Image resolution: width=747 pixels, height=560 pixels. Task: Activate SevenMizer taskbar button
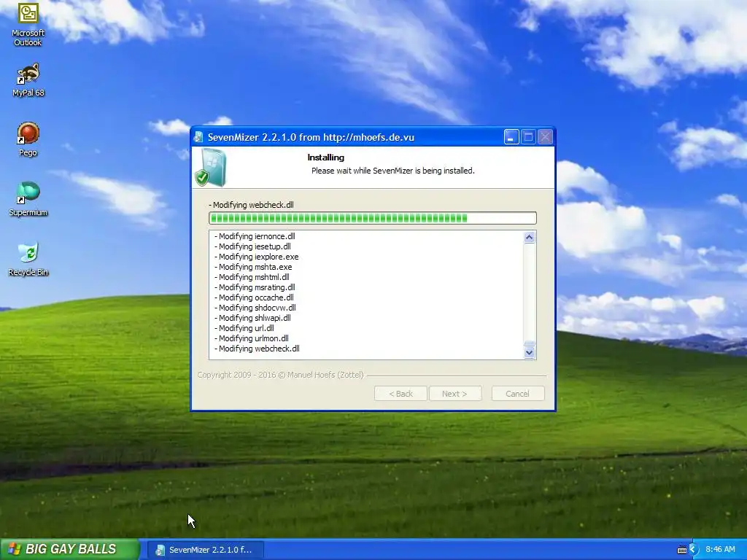[x=205, y=550]
